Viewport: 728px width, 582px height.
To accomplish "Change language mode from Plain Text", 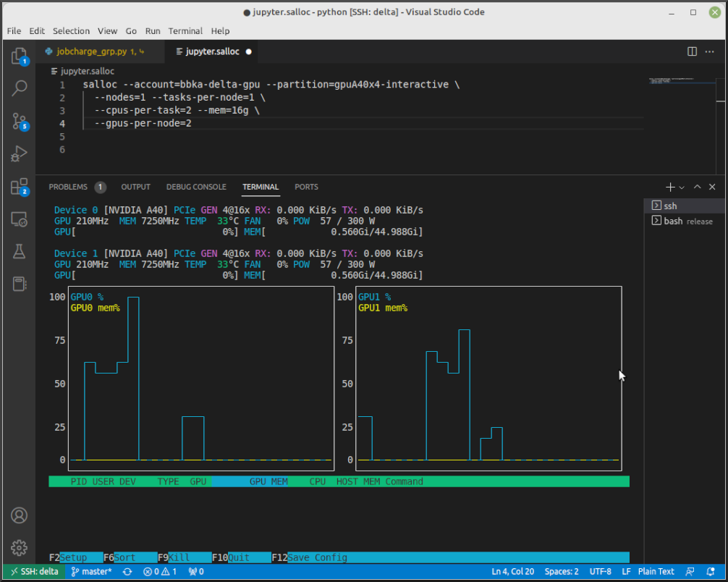I will (656, 571).
